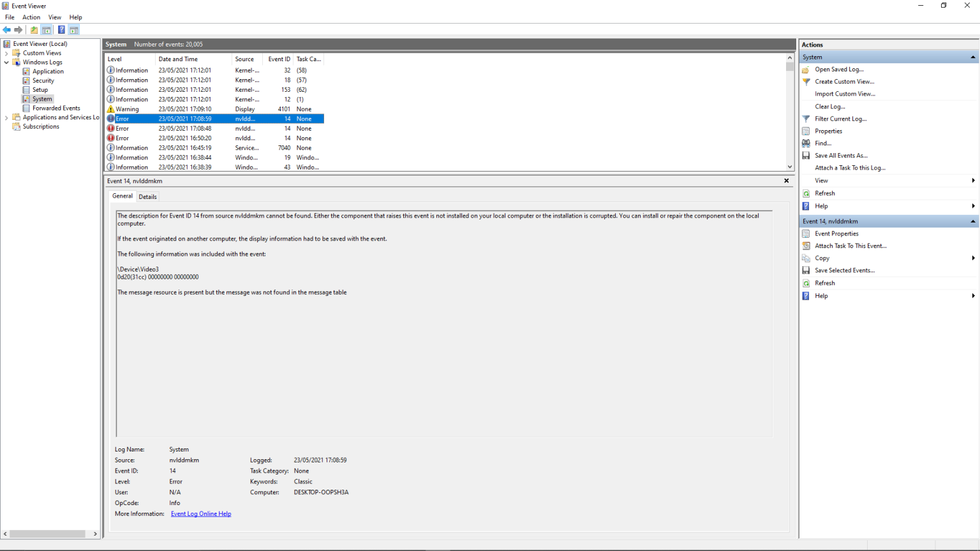Click the Filter Current Log funnel icon

click(x=806, y=119)
